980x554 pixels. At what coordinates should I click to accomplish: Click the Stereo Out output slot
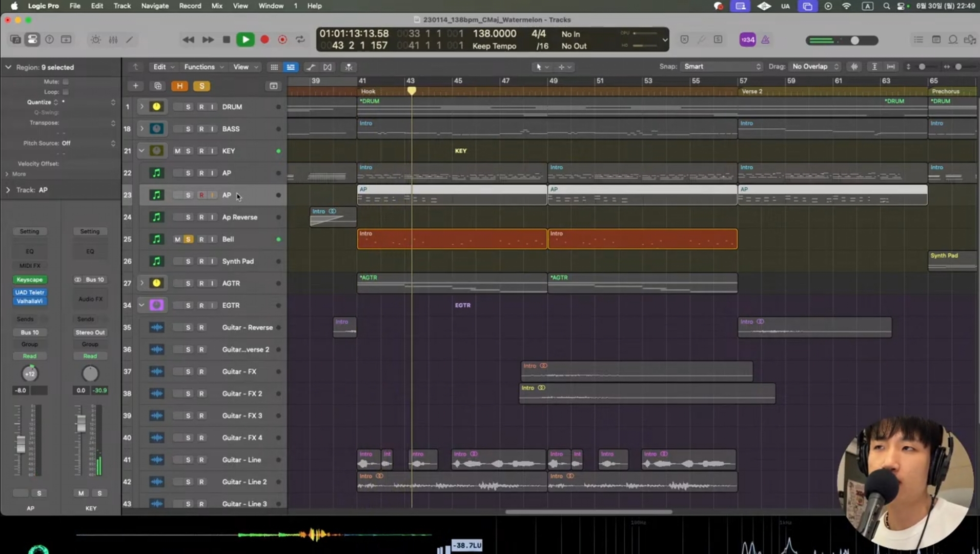pyautogui.click(x=90, y=332)
